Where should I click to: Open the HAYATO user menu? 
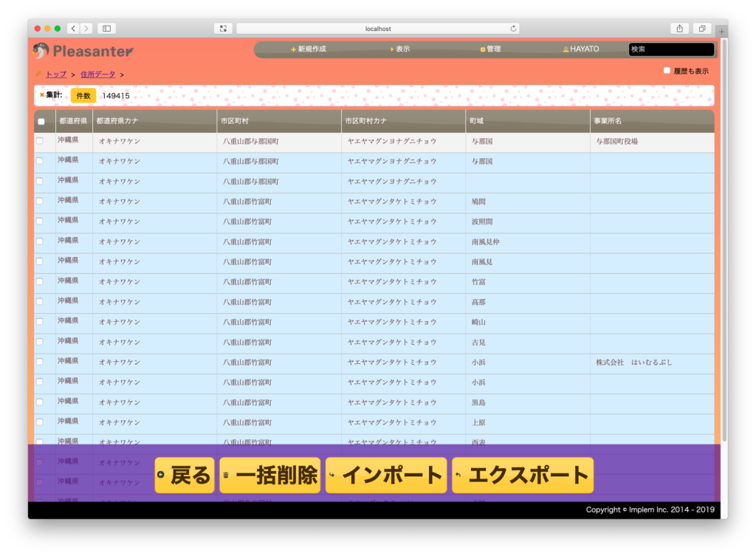click(581, 49)
